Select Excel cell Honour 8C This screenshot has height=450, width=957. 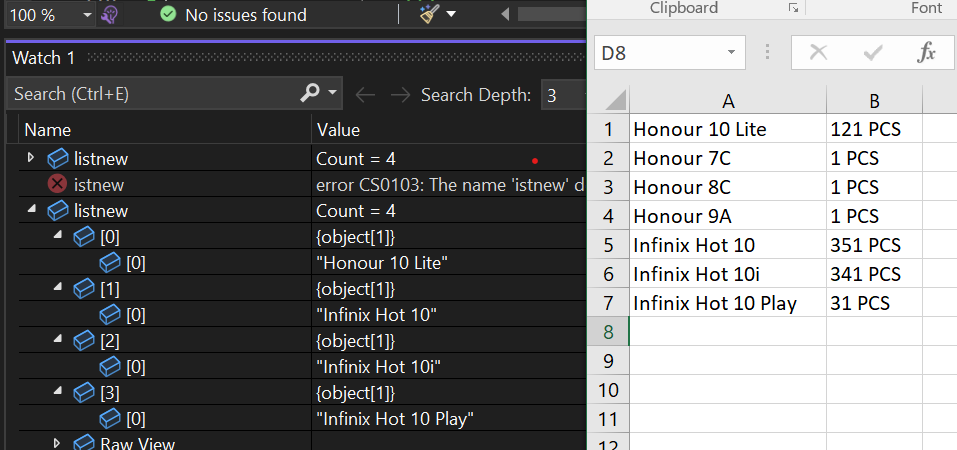point(728,187)
